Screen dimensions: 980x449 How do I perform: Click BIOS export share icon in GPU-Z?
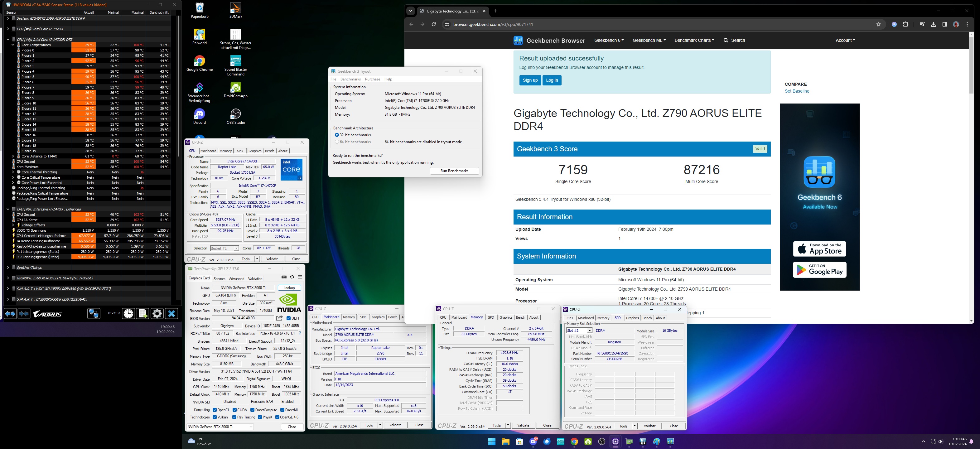280,318
